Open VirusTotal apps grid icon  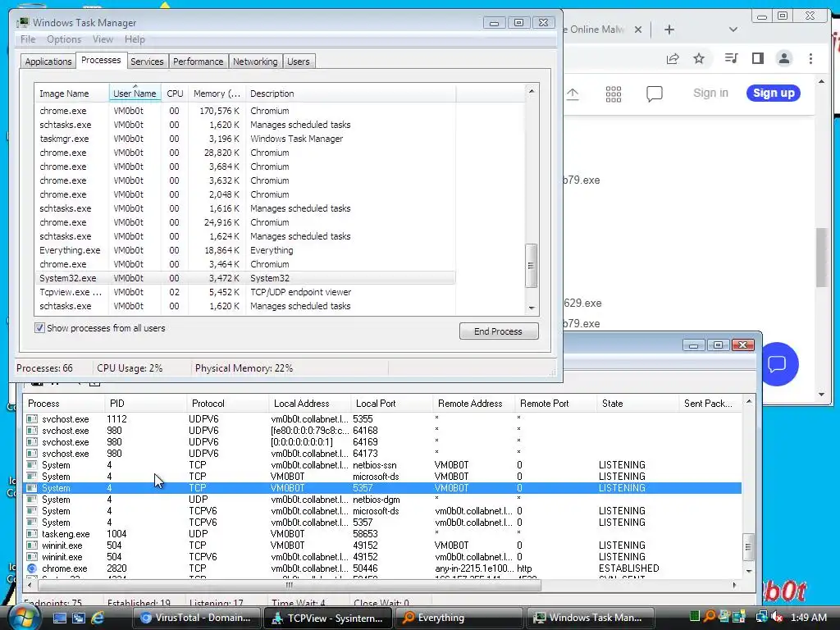pos(614,94)
